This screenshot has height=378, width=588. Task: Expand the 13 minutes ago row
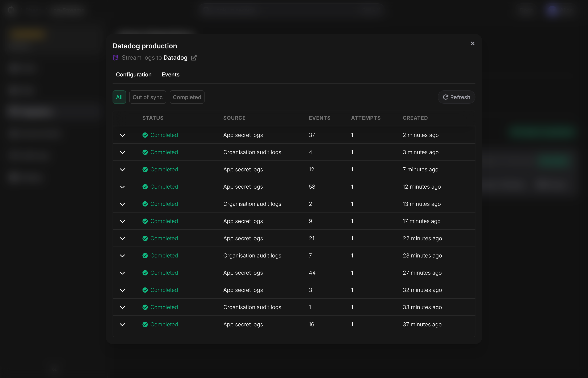(x=122, y=204)
